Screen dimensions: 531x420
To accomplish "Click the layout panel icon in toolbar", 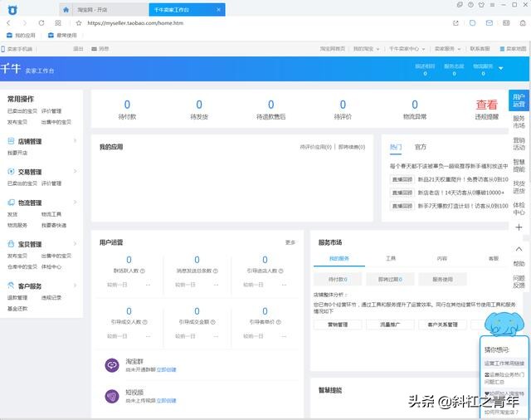I will [x=506, y=23].
